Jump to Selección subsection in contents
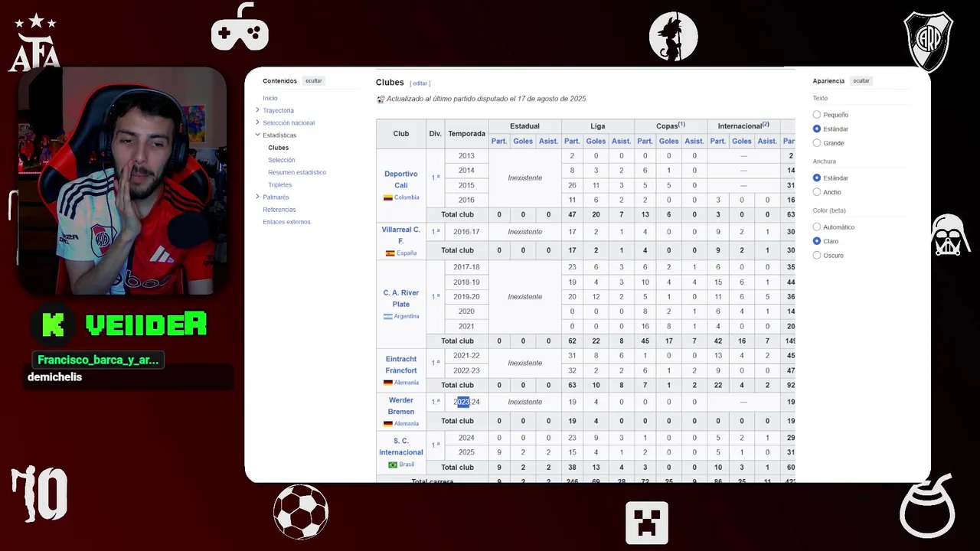This screenshot has width=980, height=551. point(282,160)
